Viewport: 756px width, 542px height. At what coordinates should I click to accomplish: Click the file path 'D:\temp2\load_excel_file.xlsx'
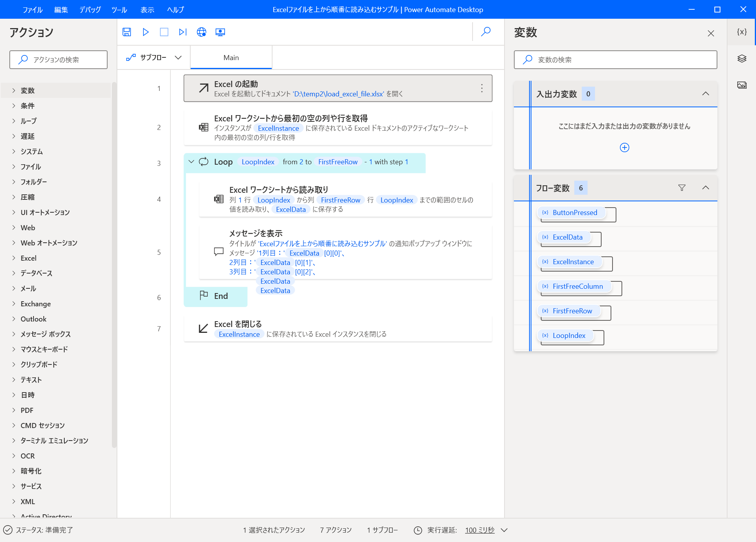coord(338,94)
